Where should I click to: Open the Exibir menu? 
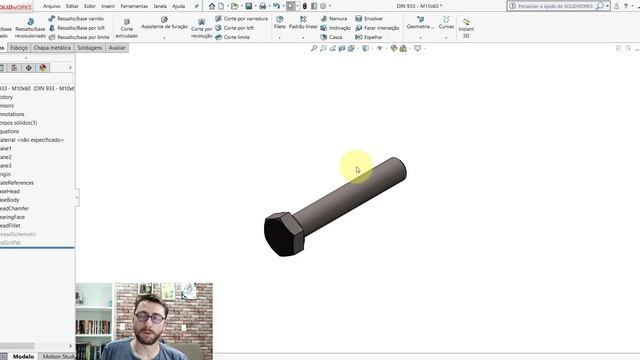point(90,6)
